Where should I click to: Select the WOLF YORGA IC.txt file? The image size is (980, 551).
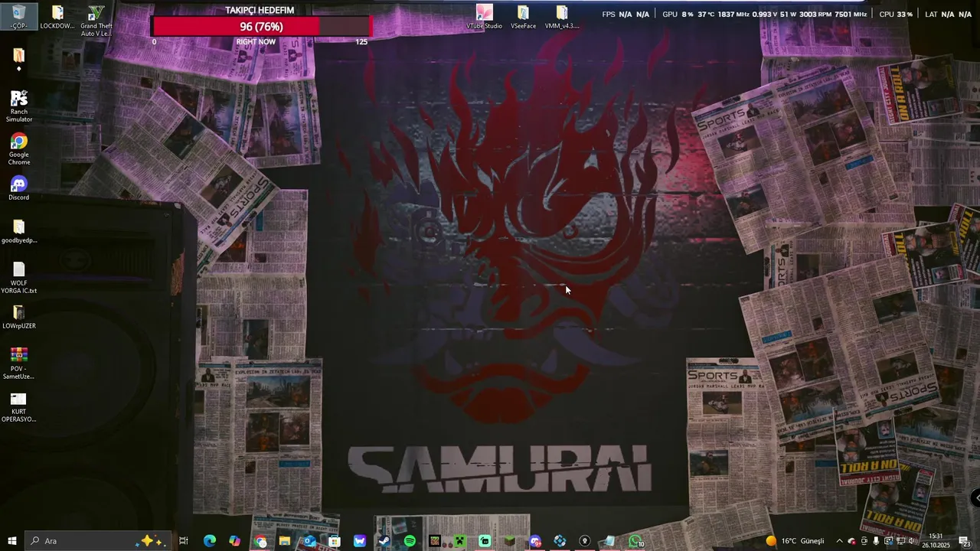tap(19, 278)
